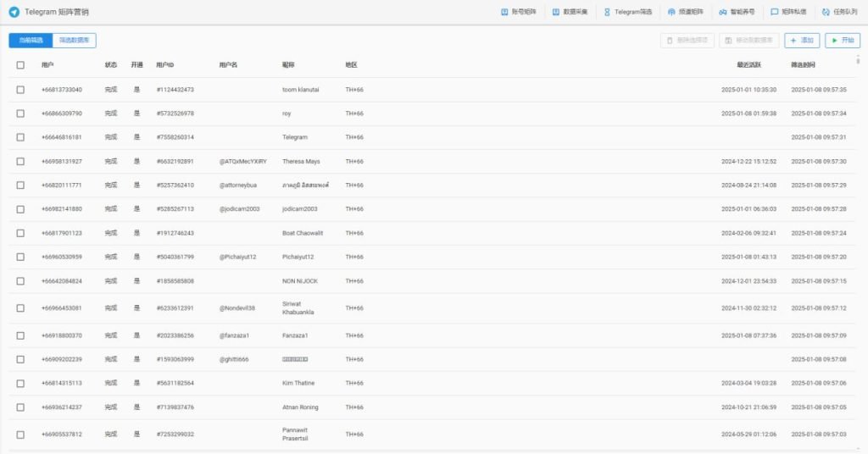Screen dimensions: 868x454
Task: Click the 删除选择项 delete selected button
Action: [687, 41]
